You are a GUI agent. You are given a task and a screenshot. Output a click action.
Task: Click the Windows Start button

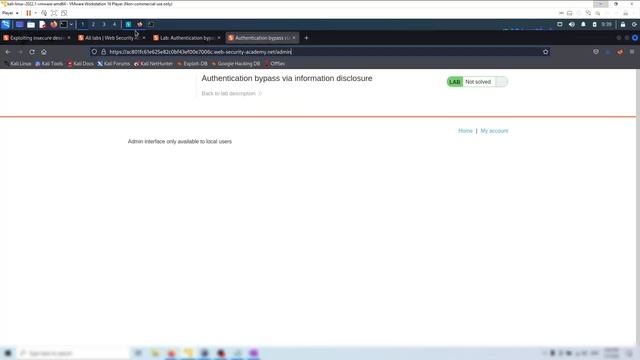(x=8, y=353)
